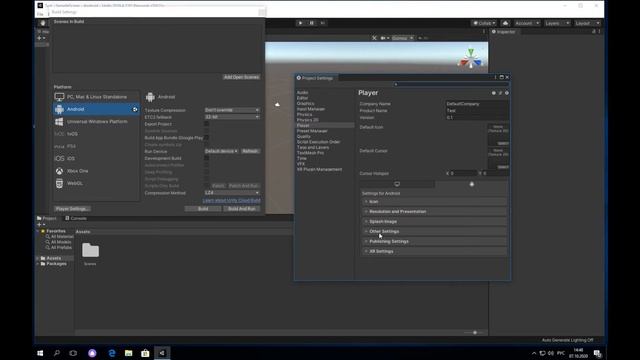Click the Play button in Unity toolbar
The image size is (640, 360).
(x=300, y=23)
